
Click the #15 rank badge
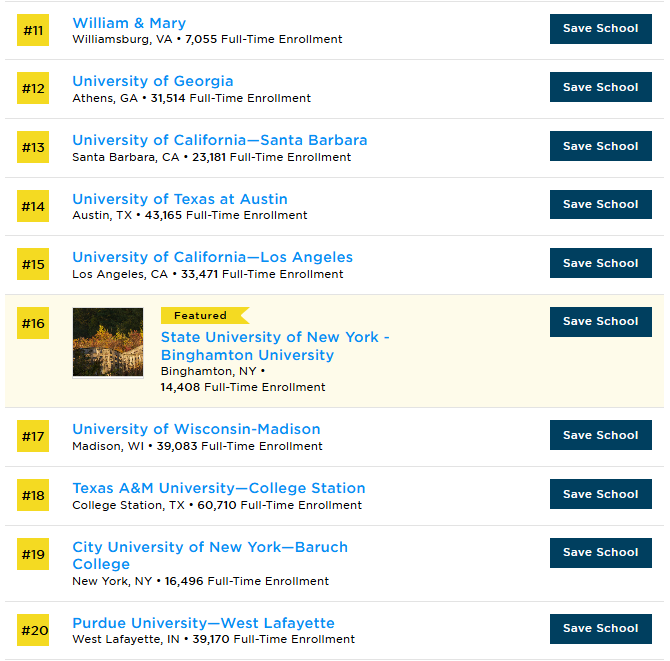33,264
